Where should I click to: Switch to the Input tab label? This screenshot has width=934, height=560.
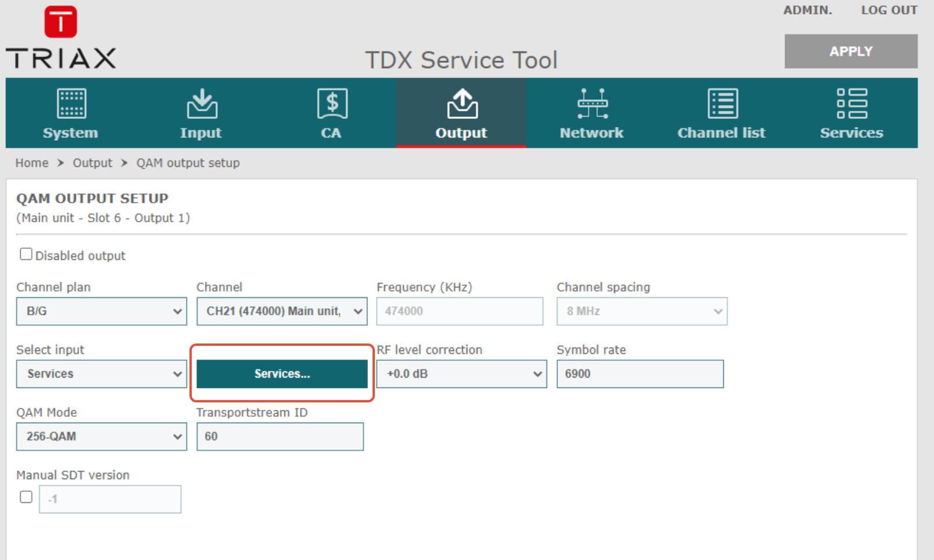(x=200, y=133)
